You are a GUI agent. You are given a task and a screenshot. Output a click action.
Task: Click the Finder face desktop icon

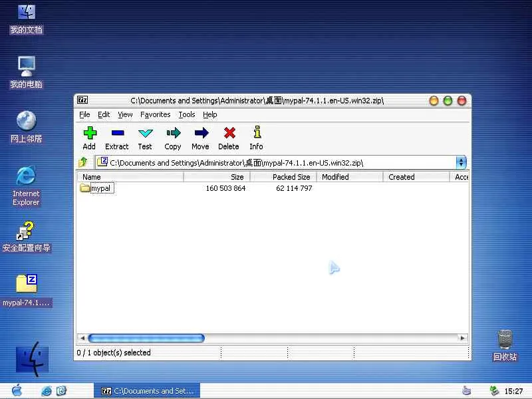pos(32,359)
